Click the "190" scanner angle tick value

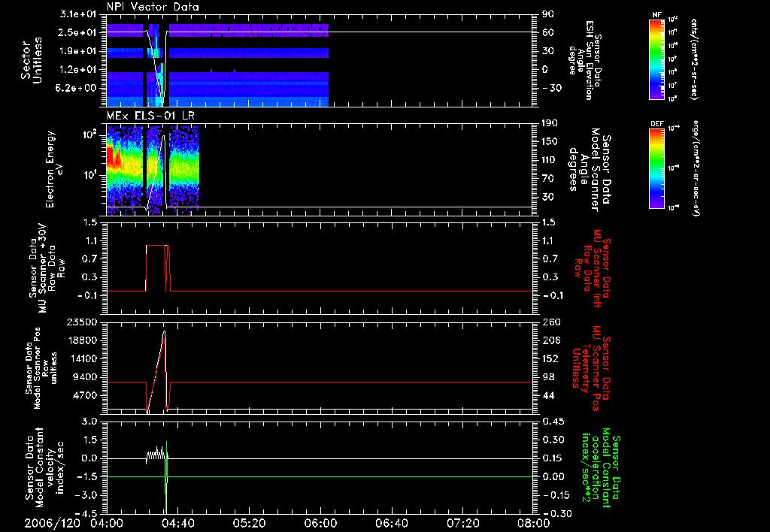(x=550, y=123)
